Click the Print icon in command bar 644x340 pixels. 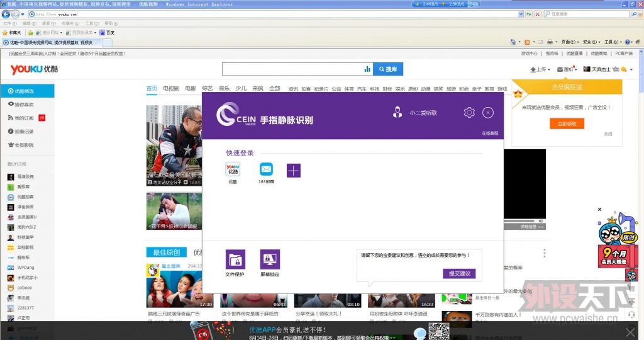click(x=550, y=42)
